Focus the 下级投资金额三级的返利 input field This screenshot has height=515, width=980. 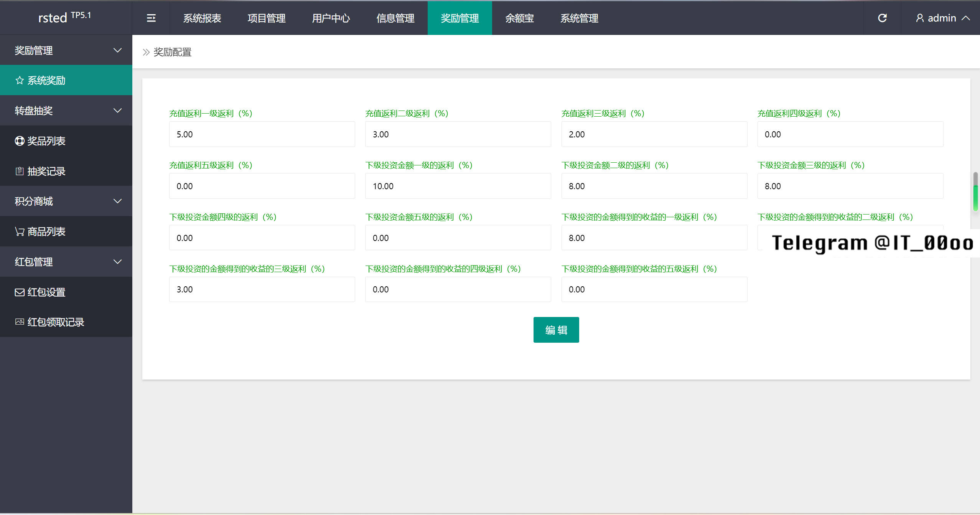click(850, 186)
